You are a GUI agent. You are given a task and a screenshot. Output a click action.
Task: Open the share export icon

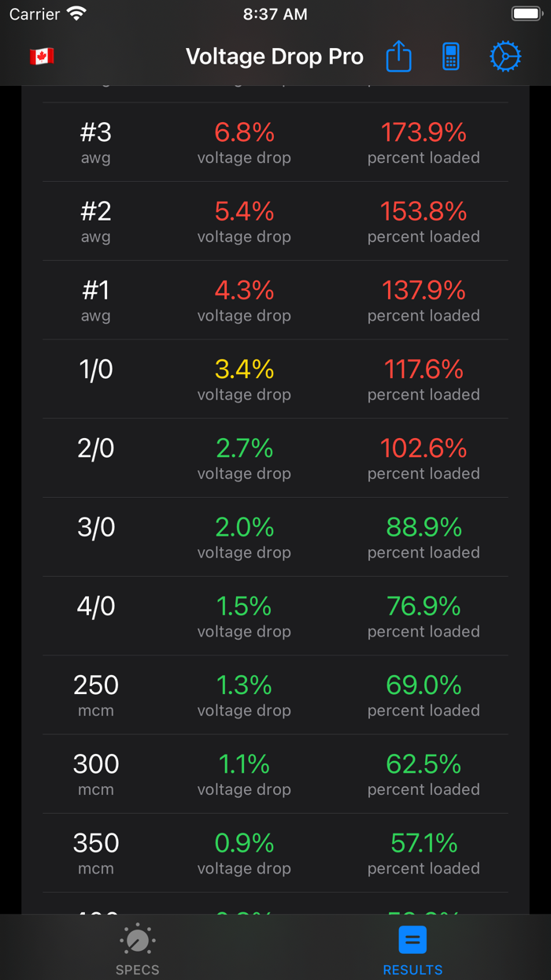coord(398,56)
